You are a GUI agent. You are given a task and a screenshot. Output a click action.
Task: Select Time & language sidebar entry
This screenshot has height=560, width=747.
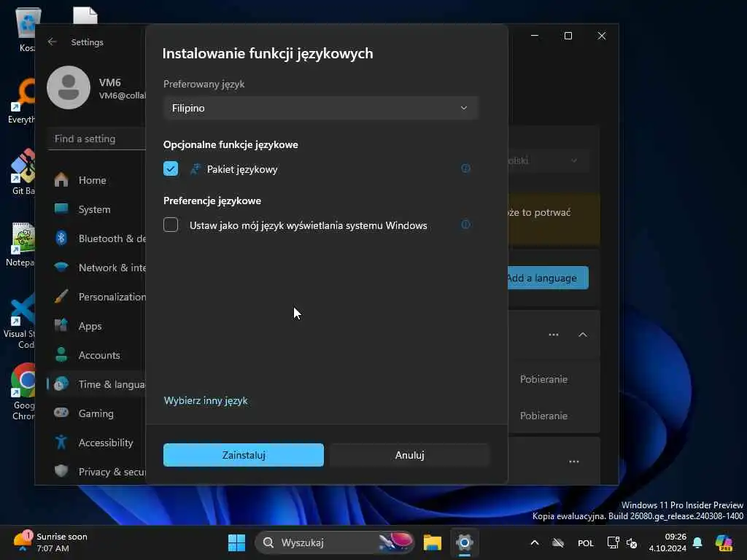pyautogui.click(x=97, y=384)
